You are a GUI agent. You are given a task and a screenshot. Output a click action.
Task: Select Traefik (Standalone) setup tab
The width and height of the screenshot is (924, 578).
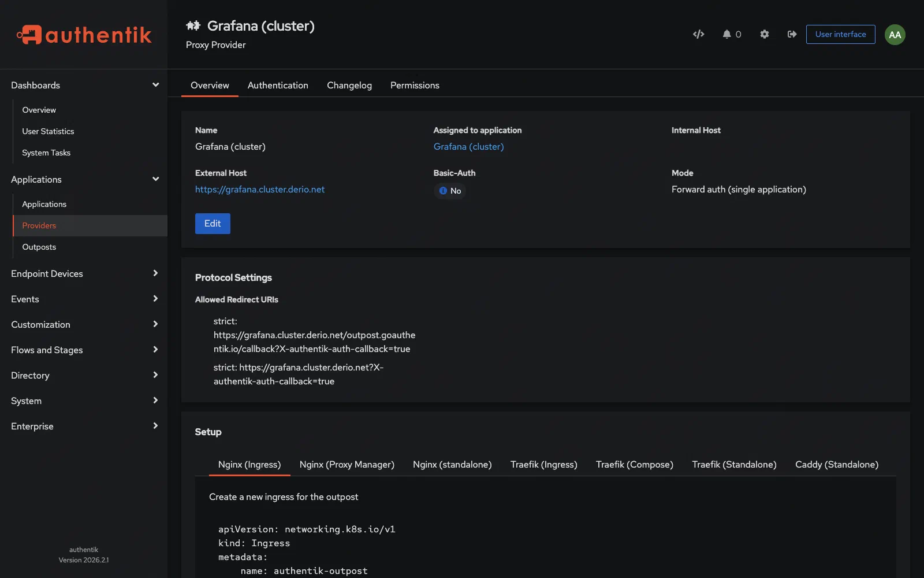click(734, 464)
